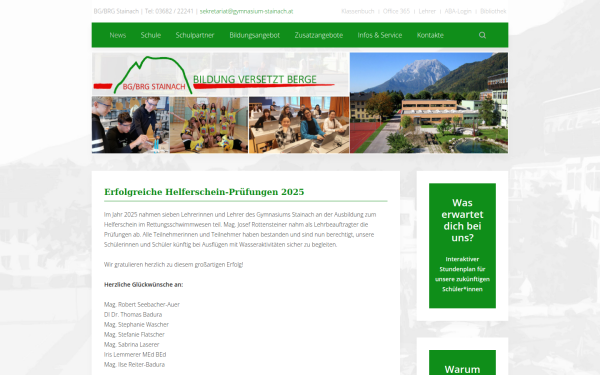The width and height of the screenshot is (600, 375).
Task: Click the name Mag. Sabrina Laserer
Action: click(131, 344)
